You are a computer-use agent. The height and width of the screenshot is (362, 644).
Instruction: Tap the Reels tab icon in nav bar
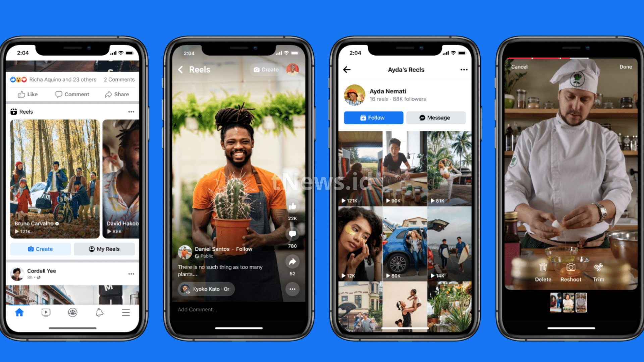coord(46,312)
